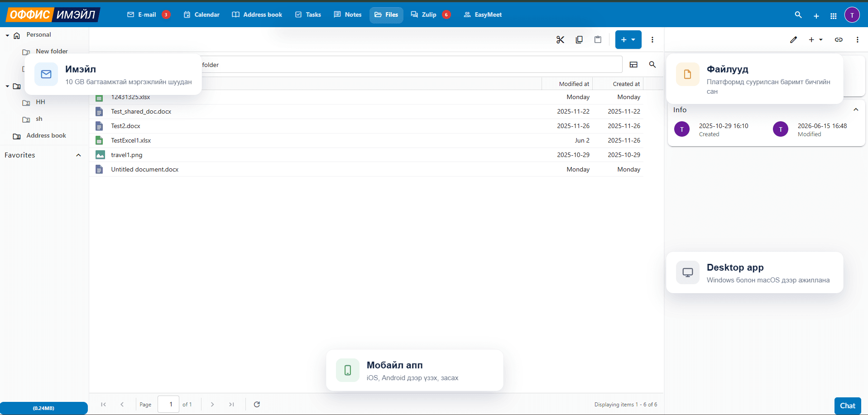Click the refresh list icon

(257, 404)
